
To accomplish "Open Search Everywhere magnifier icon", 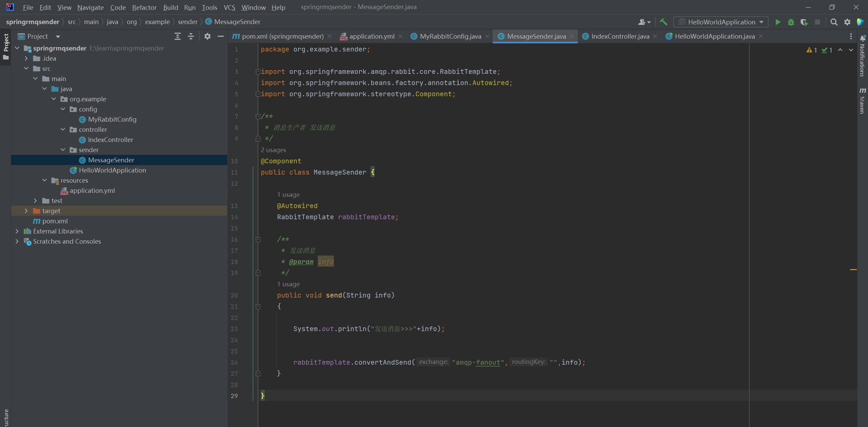I will tap(834, 22).
